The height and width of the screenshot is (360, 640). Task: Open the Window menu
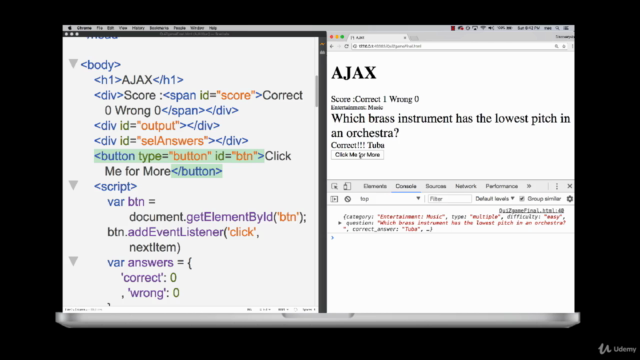(197, 28)
